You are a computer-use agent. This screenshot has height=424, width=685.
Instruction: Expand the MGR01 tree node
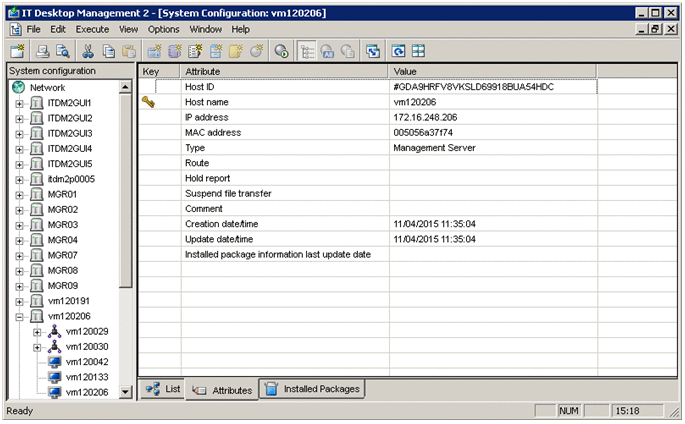tap(20, 194)
